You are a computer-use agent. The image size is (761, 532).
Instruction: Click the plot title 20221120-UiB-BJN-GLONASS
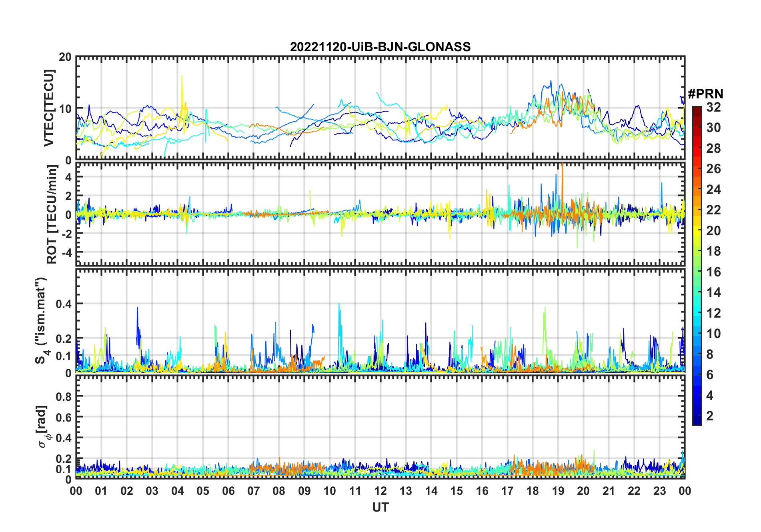(x=380, y=47)
